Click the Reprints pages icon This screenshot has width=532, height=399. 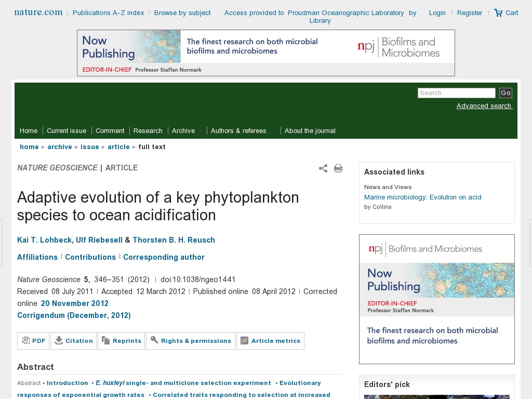point(106,340)
